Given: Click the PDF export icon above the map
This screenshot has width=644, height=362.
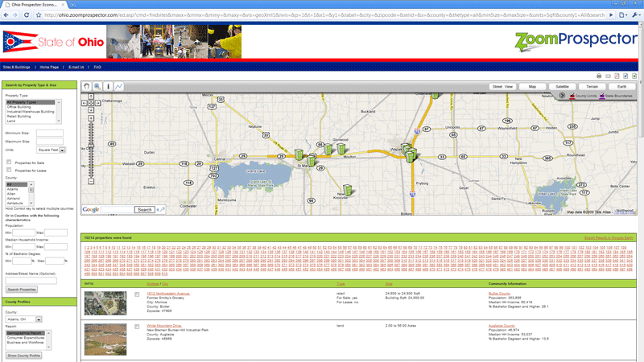Looking at the screenshot, I should (617, 76).
